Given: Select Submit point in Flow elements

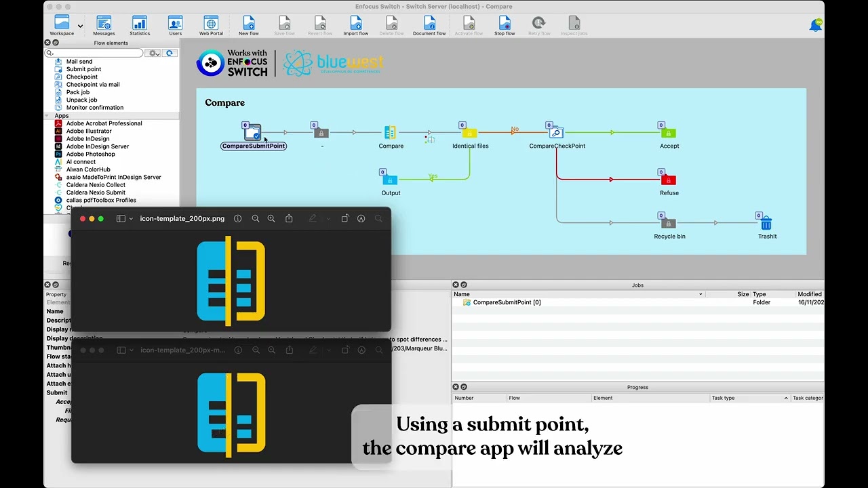Looking at the screenshot, I should (x=83, y=69).
